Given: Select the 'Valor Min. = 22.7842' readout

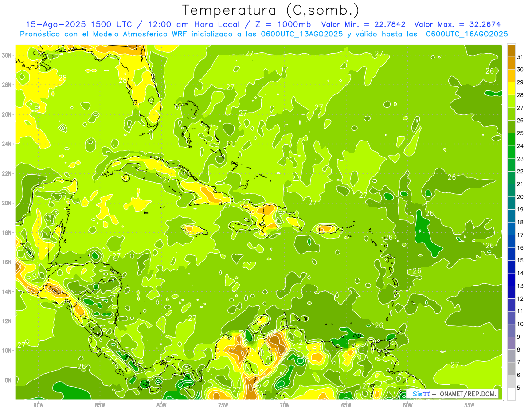Looking at the screenshot, I should click(363, 24).
